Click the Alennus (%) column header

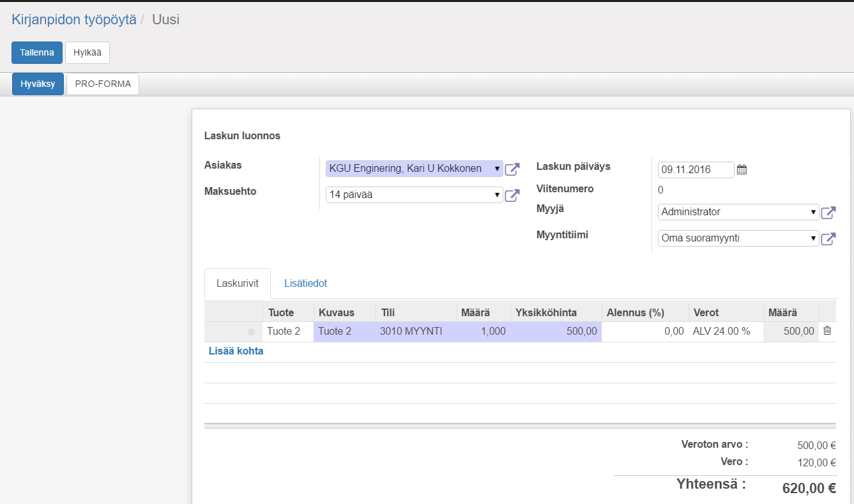645,312
